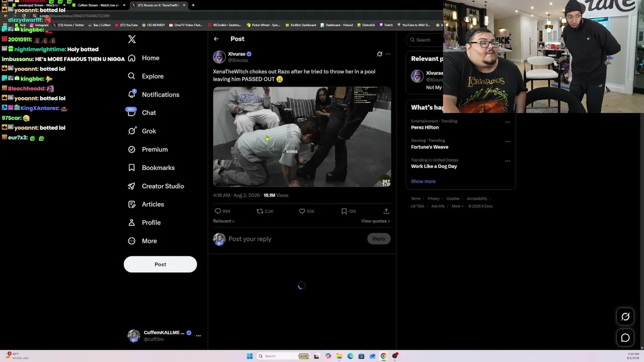Open the Relevant sort dropdown

click(x=224, y=221)
